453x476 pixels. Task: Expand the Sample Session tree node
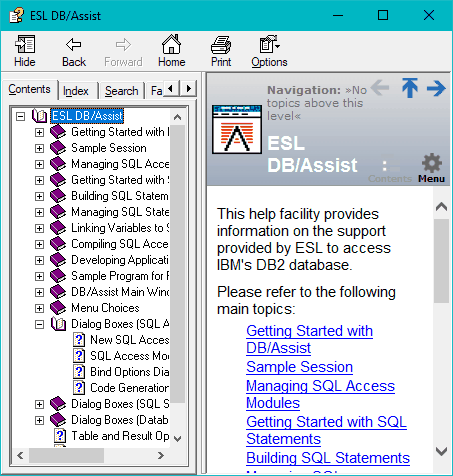click(39, 148)
